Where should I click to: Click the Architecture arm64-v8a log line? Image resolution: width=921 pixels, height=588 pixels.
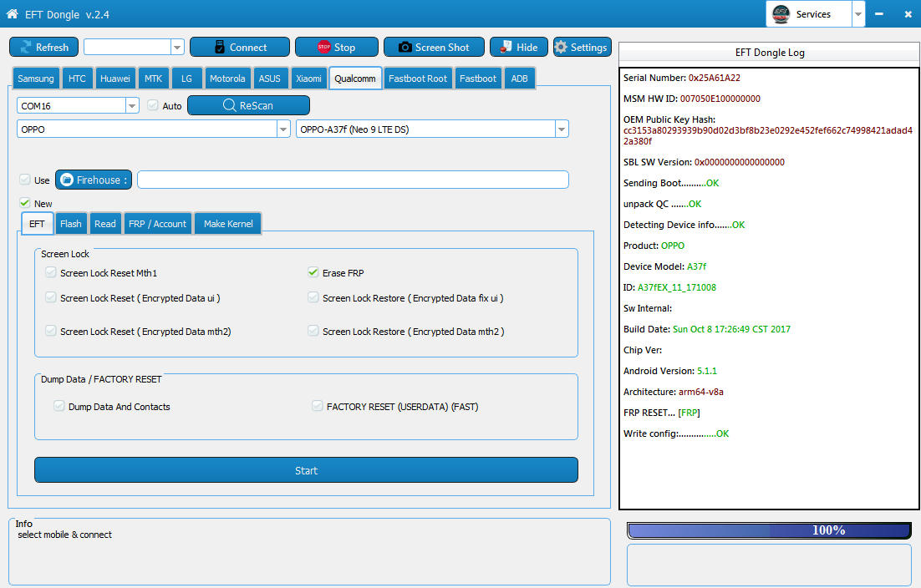[x=673, y=392]
